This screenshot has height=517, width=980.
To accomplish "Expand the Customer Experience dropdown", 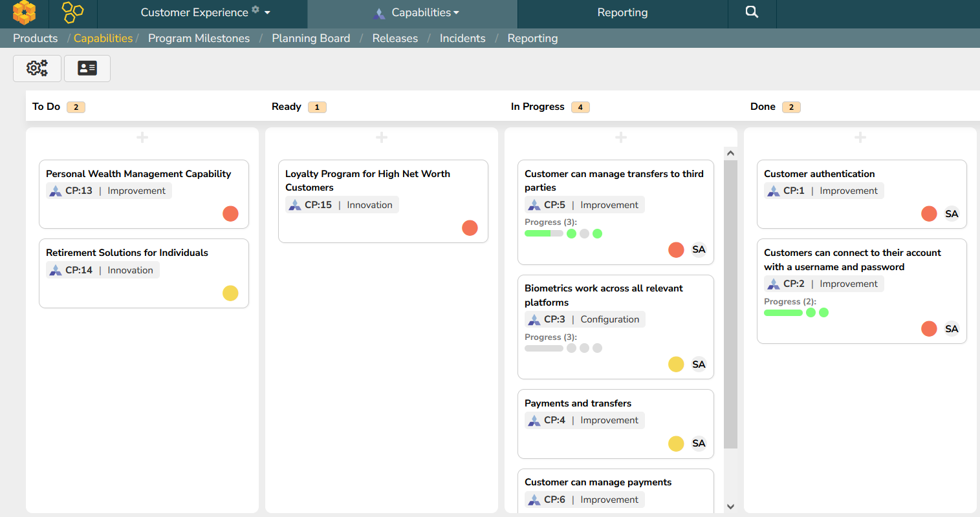I will pyautogui.click(x=267, y=13).
